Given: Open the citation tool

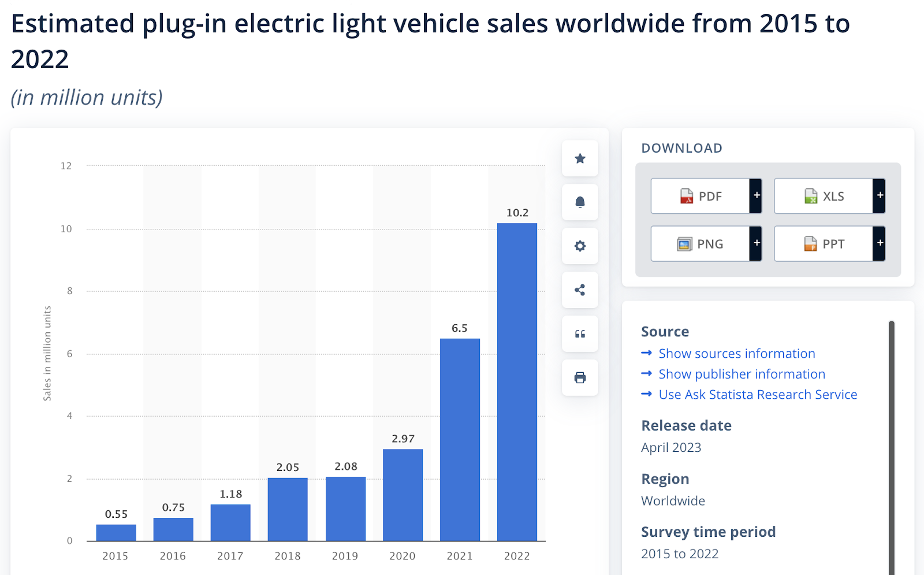Looking at the screenshot, I should coord(580,334).
